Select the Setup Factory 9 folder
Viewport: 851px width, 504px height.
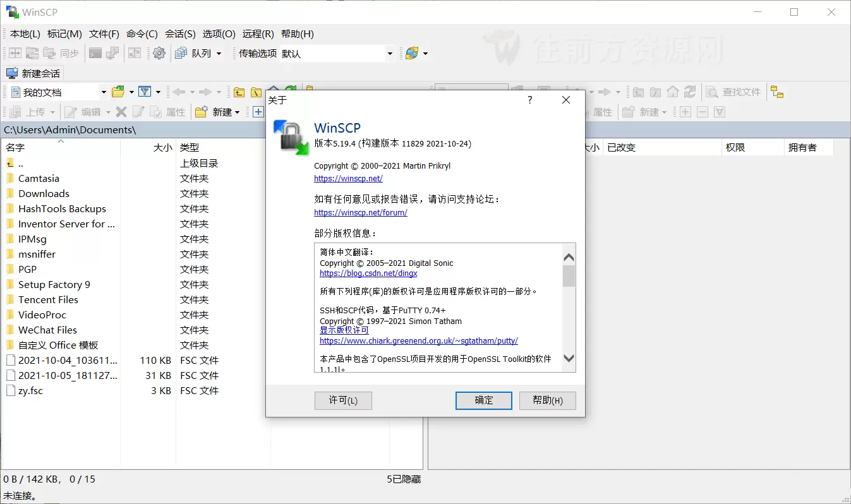click(54, 284)
